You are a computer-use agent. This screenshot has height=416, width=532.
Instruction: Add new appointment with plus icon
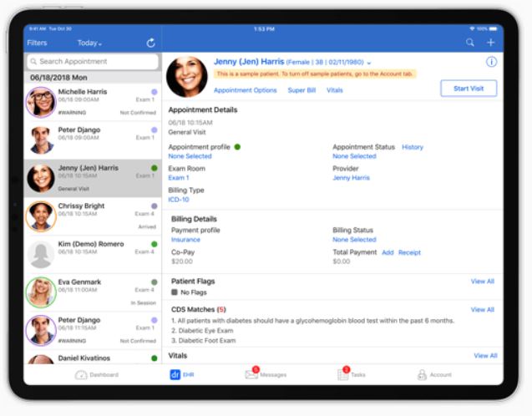click(x=490, y=43)
